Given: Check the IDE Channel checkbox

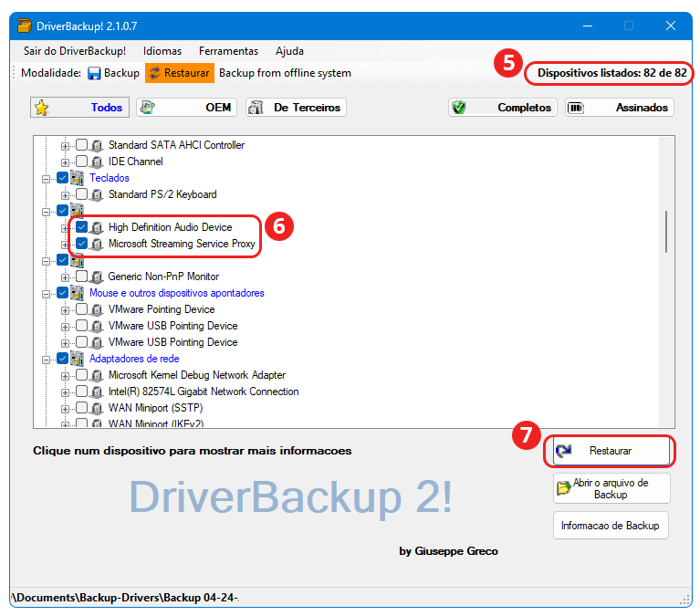Looking at the screenshot, I should (x=81, y=162).
